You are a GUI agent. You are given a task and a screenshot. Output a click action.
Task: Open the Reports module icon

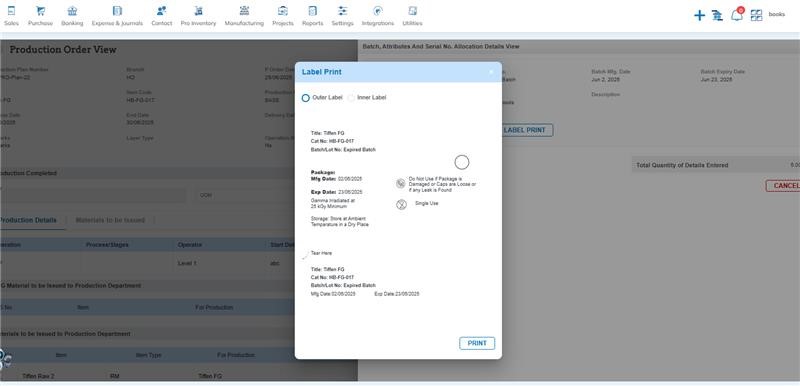click(312, 11)
